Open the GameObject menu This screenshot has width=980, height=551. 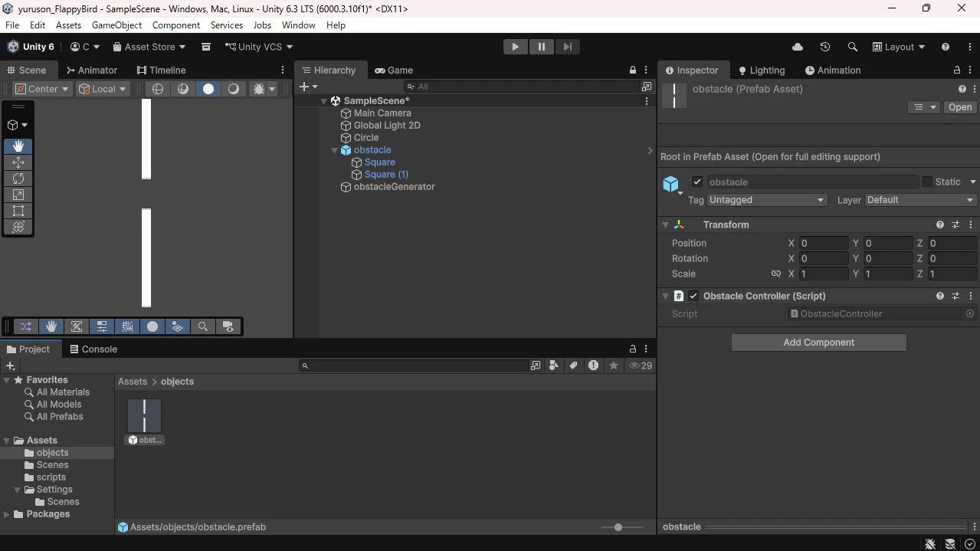pos(116,25)
